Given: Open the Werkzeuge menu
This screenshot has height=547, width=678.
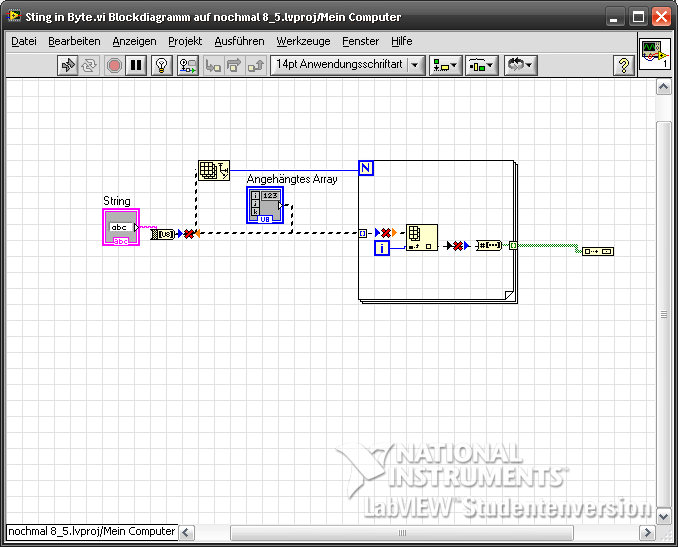Looking at the screenshot, I should pos(304,41).
